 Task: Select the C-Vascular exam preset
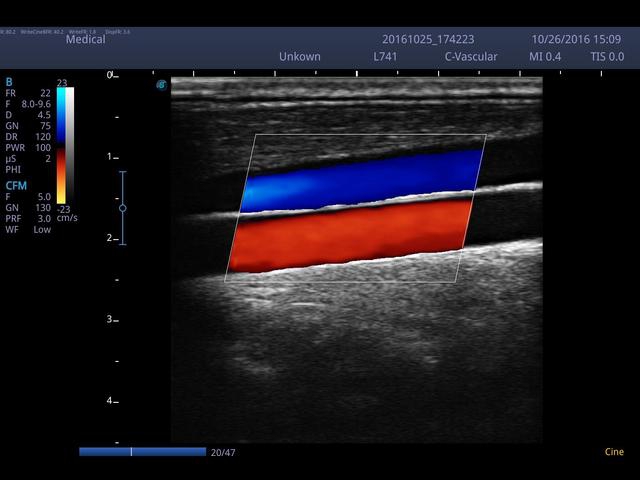(x=470, y=57)
